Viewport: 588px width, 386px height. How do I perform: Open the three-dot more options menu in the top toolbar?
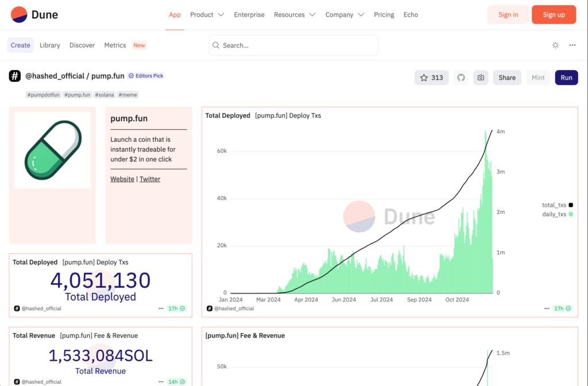coord(572,45)
